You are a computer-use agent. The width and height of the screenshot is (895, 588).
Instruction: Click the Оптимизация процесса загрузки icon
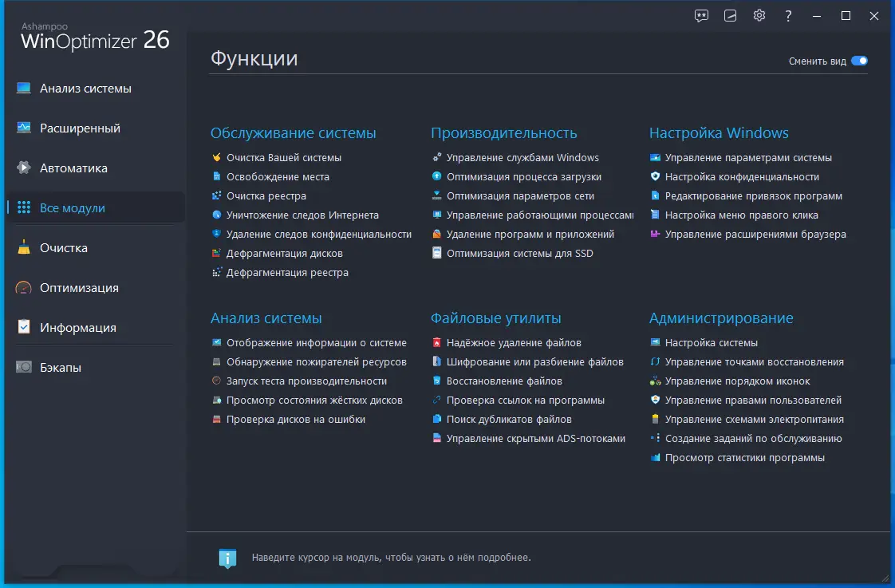coord(436,176)
